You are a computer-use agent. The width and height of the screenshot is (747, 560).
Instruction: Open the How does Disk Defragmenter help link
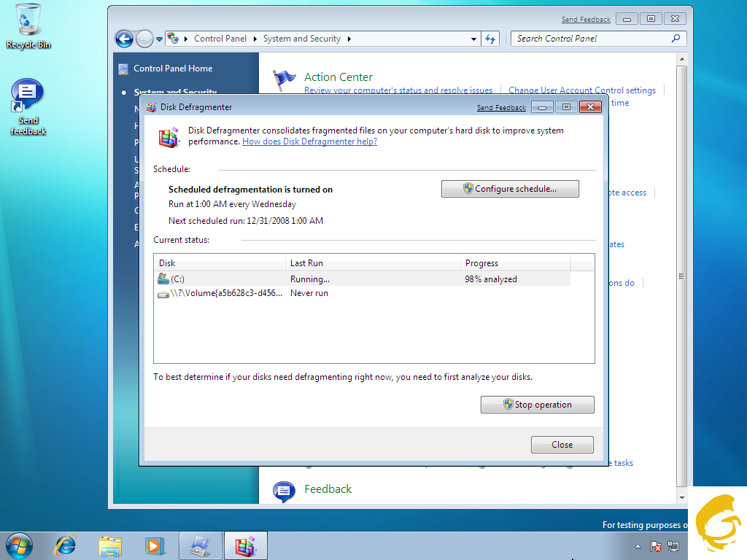click(x=309, y=141)
